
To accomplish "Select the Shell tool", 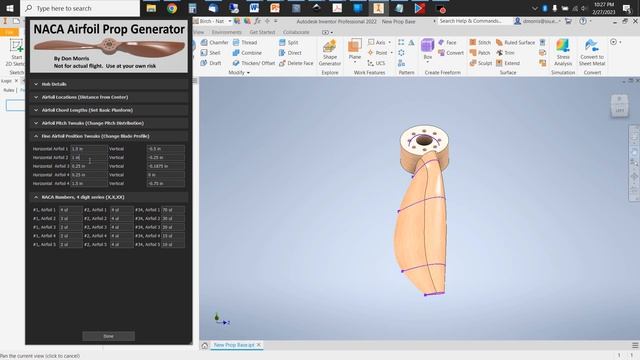I will pyautogui.click(x=211, y=53).
